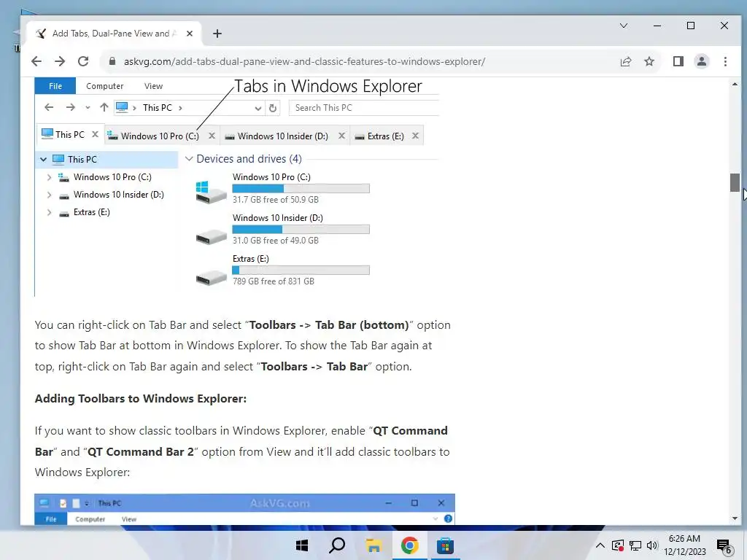Click the scrollbar up arrow
The image size is (747, 560).
click(735, 85)
